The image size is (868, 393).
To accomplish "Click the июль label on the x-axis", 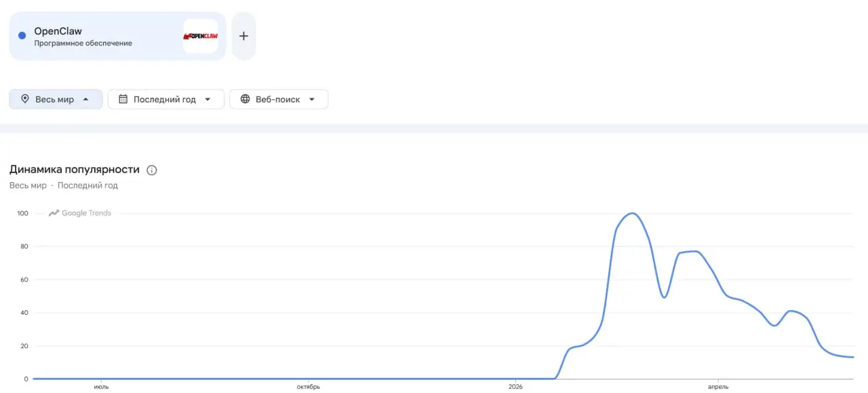I will coord(102,387).
